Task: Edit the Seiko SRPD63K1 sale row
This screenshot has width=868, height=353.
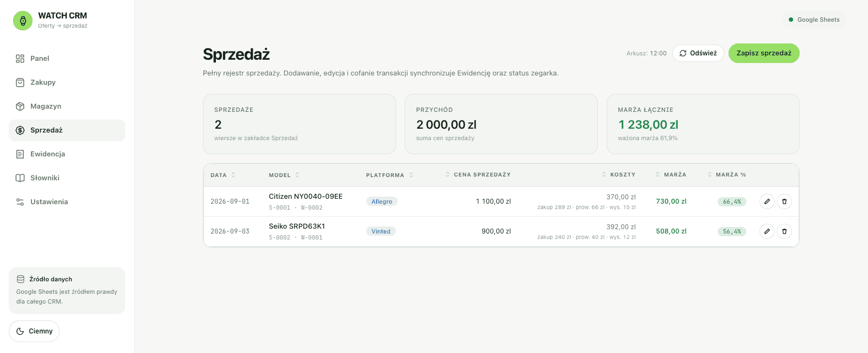Action: coord(767,231)
